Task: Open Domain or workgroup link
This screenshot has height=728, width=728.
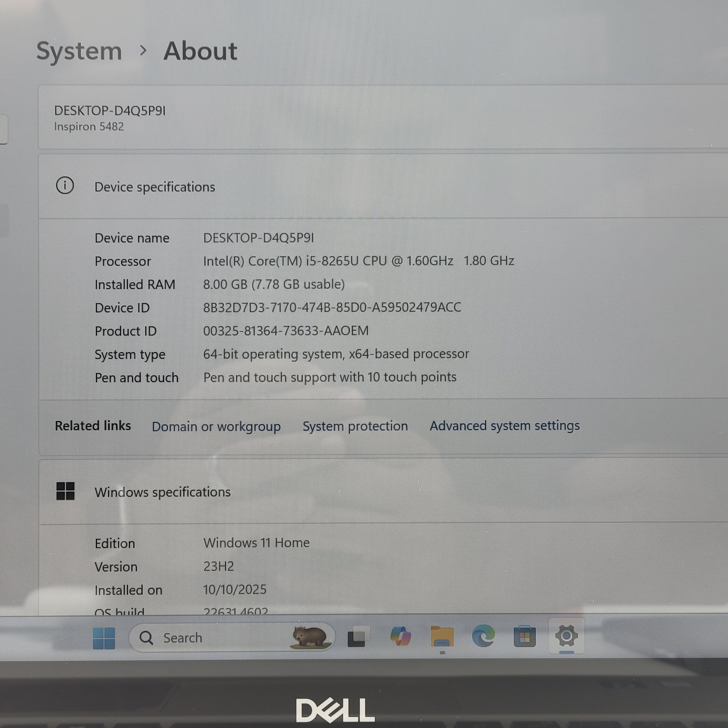Action: [x=216, y=426]
